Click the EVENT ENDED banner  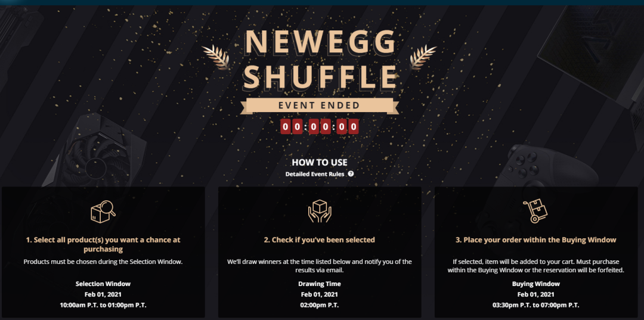click(x=320, y=105)
